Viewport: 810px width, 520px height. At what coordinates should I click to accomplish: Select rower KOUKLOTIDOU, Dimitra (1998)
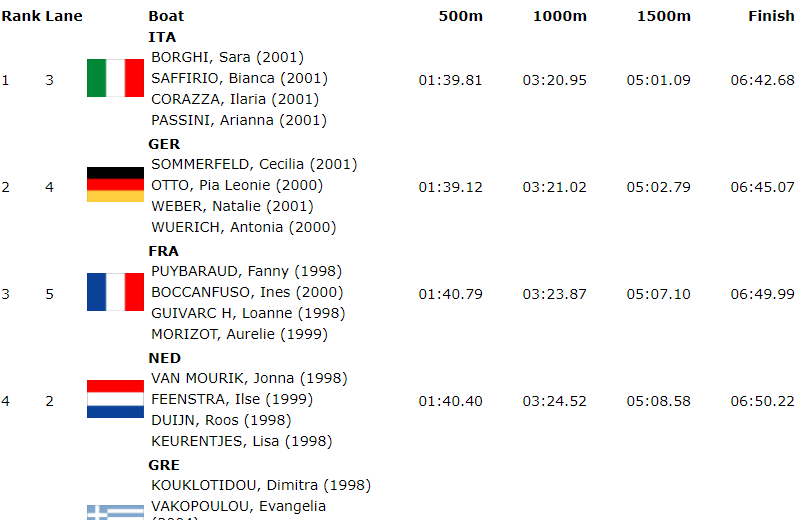[261, 485]
